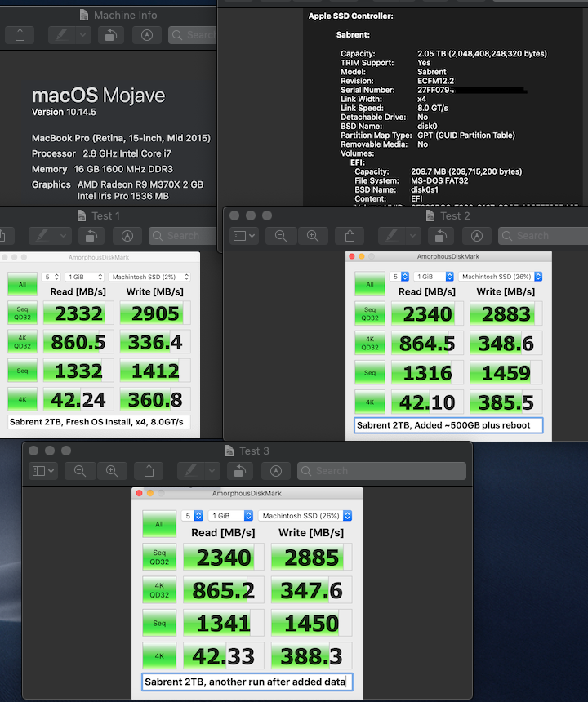588x702 pixels.
Task: Click plain Seq button in Test 2 benchmark
Action: point(370,372)
